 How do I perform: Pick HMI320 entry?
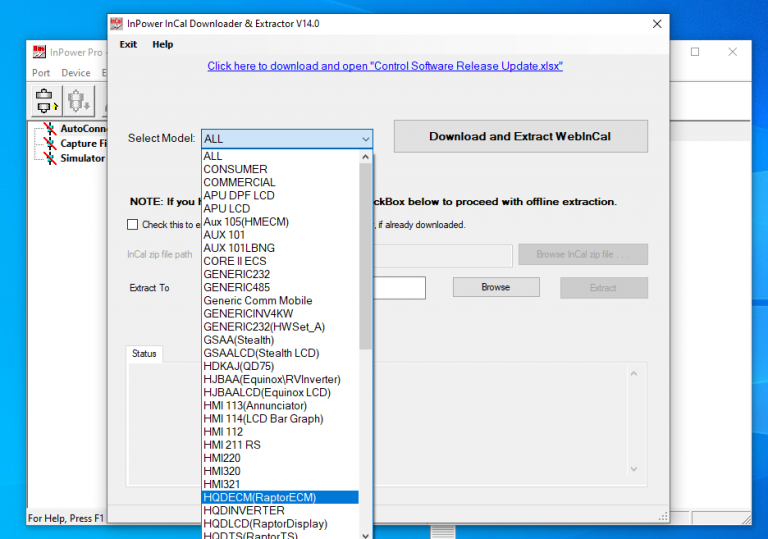(280, 471)
